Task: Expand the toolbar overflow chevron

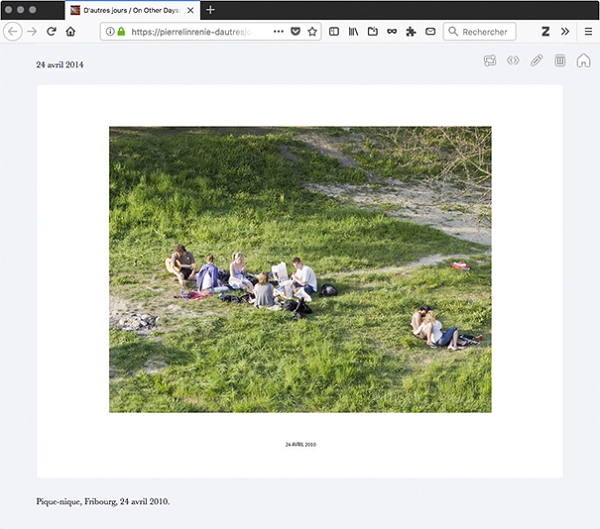Action: tap(565, 32)
